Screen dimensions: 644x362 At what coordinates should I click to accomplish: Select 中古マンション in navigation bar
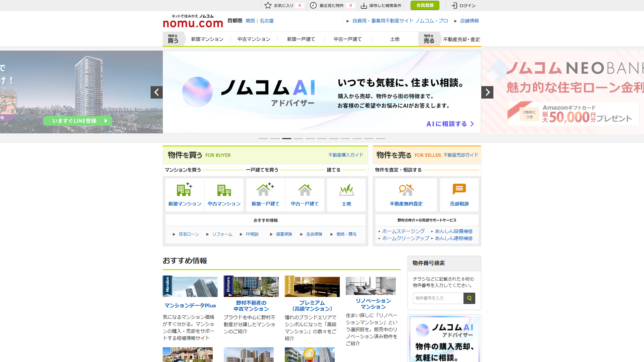coord(254,39)
